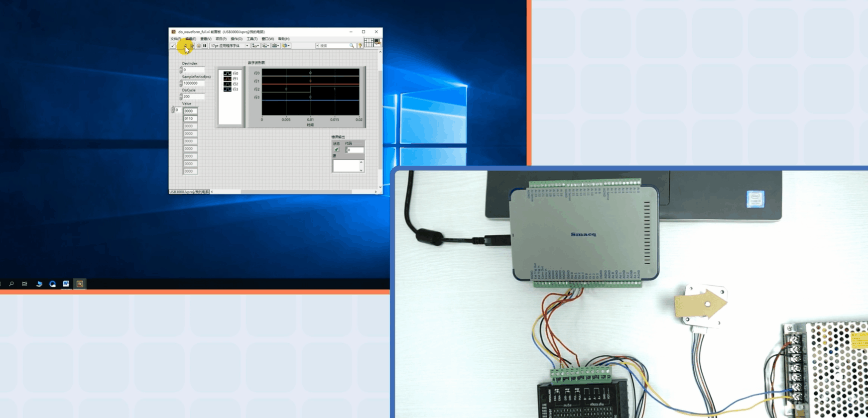Click the Run Continuously toolbar icon
This screenshot has height=418, width=868.
pyautogui.click(x=192, y=46)
